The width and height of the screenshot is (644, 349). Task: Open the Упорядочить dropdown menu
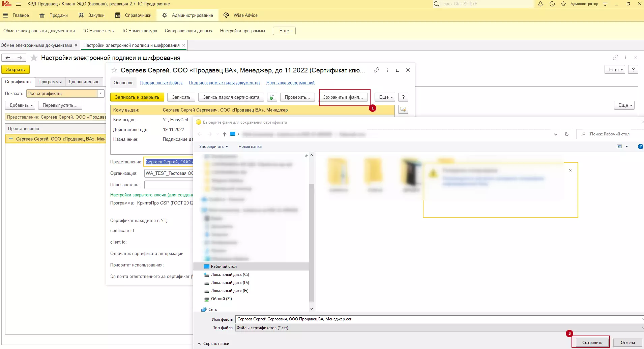(x=213, y=147)
